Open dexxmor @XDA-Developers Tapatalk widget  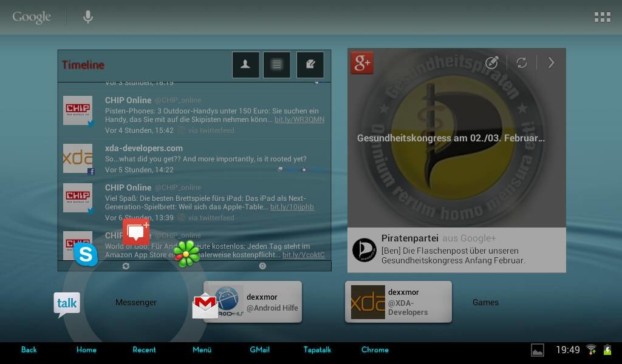[x=398, y=302]
